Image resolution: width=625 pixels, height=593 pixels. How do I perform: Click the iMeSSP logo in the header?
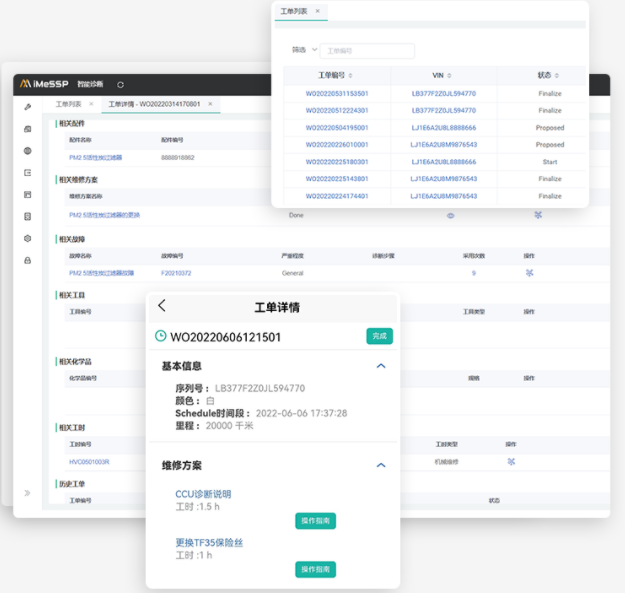44,84
